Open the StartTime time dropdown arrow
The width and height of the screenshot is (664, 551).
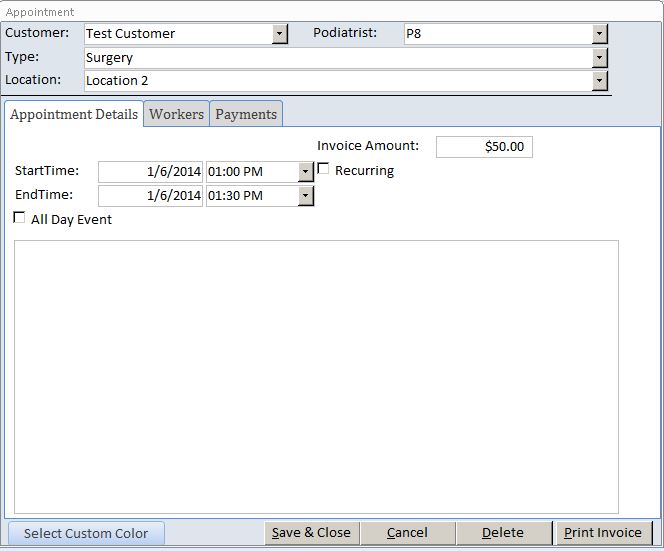click(305, 172)
